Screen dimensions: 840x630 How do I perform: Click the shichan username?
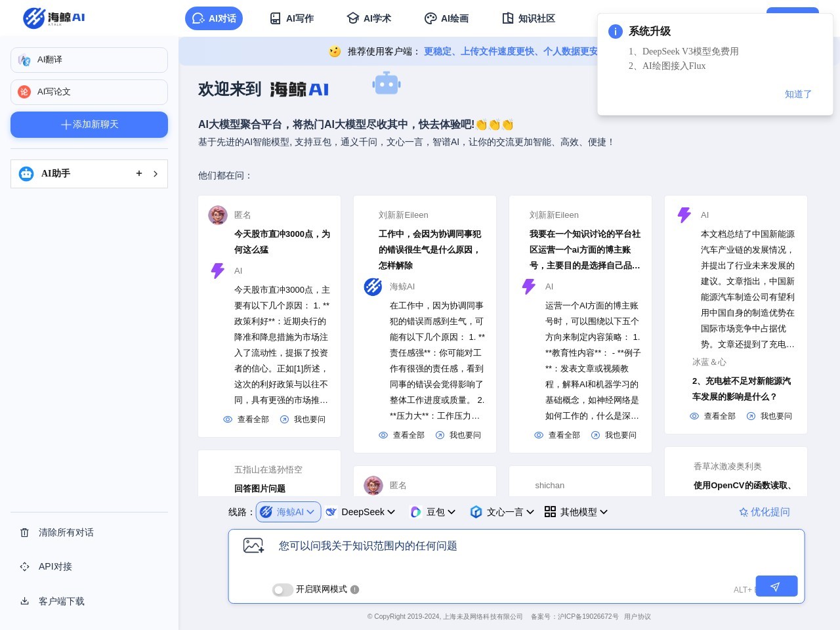[550, 486]
